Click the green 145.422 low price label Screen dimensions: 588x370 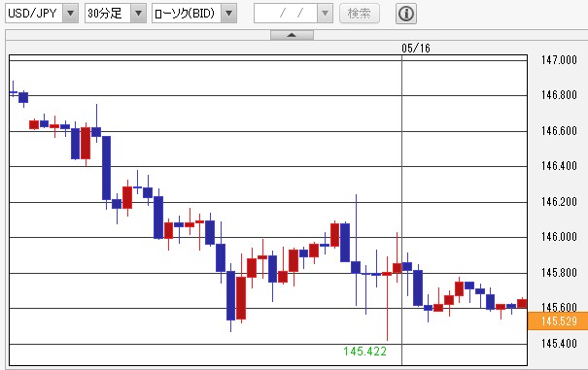coord(364,352)
